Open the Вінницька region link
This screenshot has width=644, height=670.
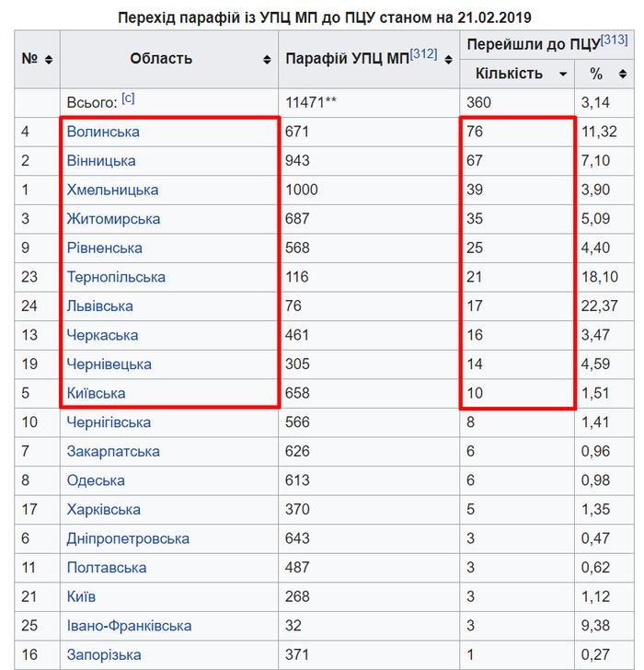[101, 161]
